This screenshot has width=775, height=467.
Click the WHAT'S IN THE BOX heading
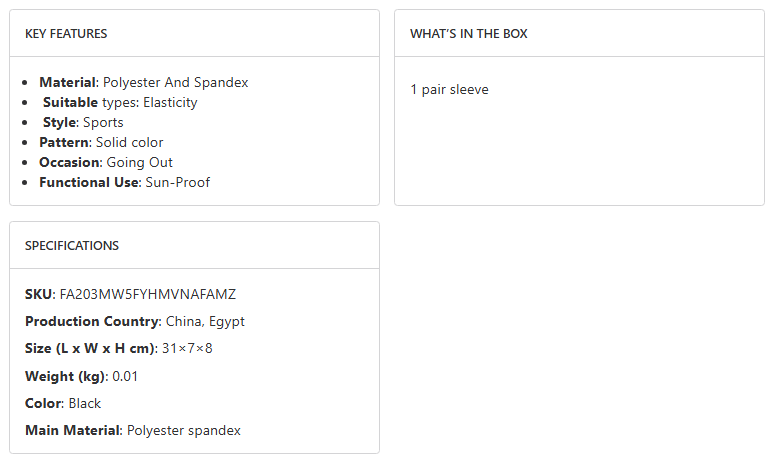468,34
